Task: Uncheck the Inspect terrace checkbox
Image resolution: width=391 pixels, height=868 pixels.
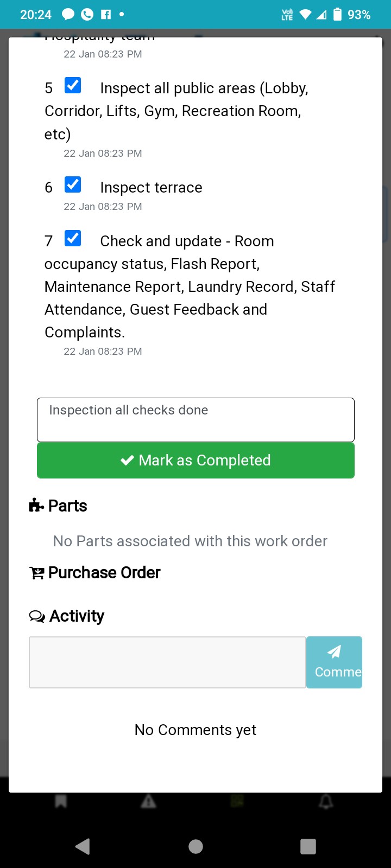Action: pos(73,185)
